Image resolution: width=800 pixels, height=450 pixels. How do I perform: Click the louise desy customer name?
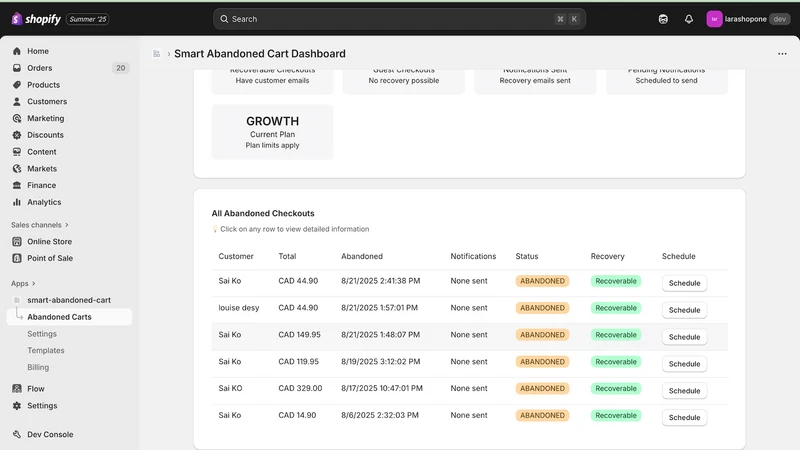point(239,308)
